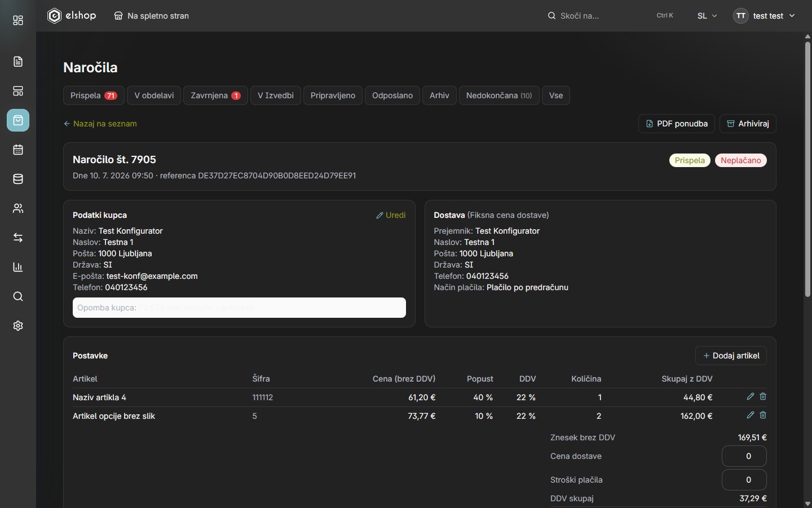This screenshot has height=508, width=812.
Task: Click the Stroški plačila input field
Action: [744, 480]
